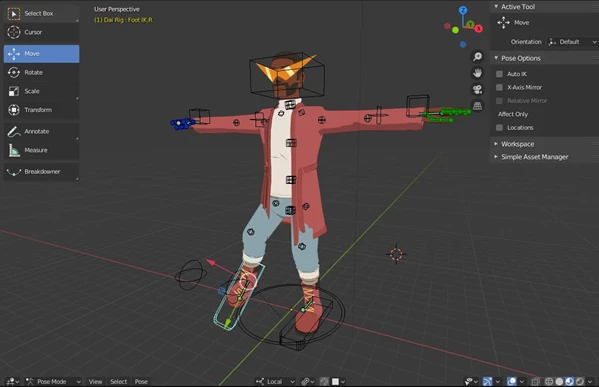Click the green Y axis gizmo ball

(x=471, y=24)
